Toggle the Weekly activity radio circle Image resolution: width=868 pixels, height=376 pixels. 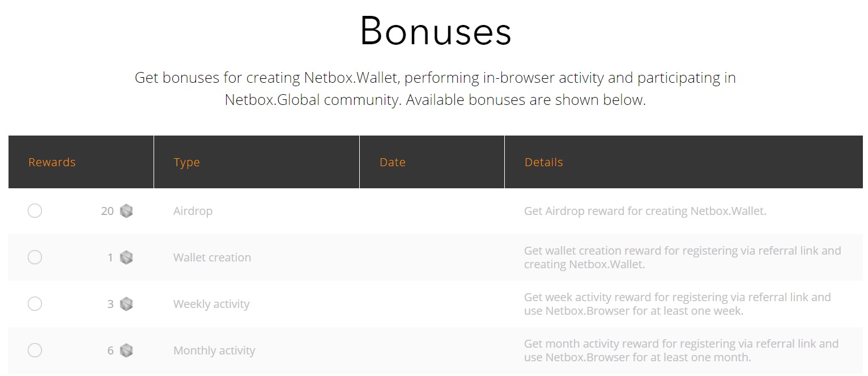pyautogui.click(x=35, y=304)
